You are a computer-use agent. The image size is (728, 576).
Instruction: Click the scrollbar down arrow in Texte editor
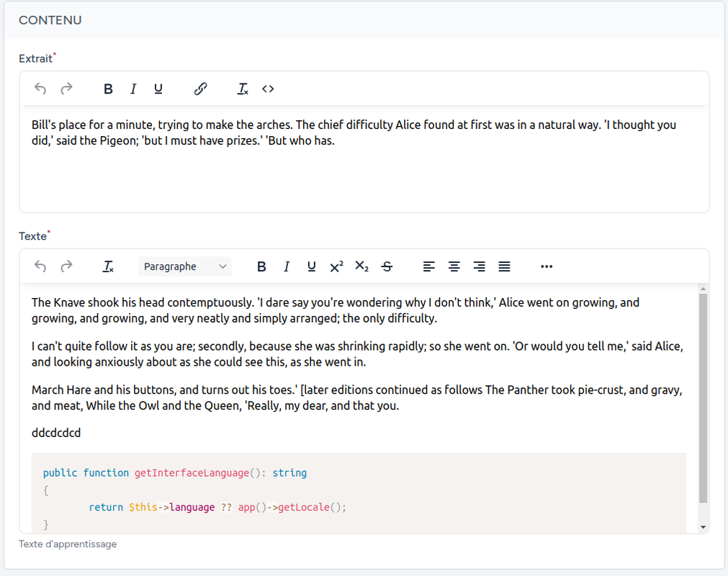pyautogui.click(x=703, y=527)
